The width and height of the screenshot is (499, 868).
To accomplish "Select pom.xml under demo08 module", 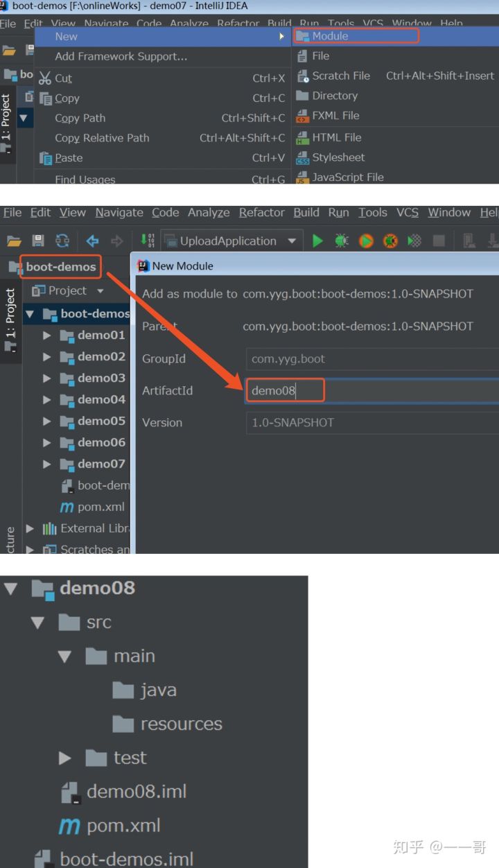I will [123, 825].
